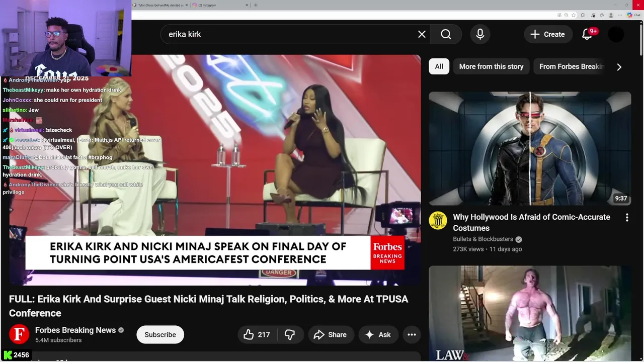Image resolution: width=644 pixels, height=362 pixels.
Task: Close the Instagram browser tab
Action: click(x=247, y=5)
